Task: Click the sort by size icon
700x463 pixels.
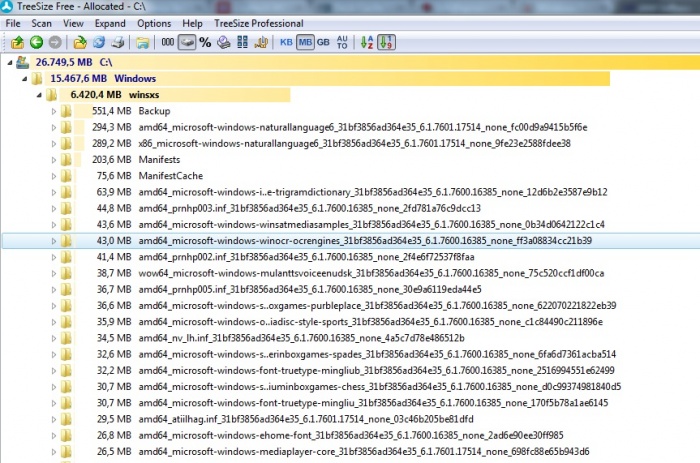Action: (386, 42)
